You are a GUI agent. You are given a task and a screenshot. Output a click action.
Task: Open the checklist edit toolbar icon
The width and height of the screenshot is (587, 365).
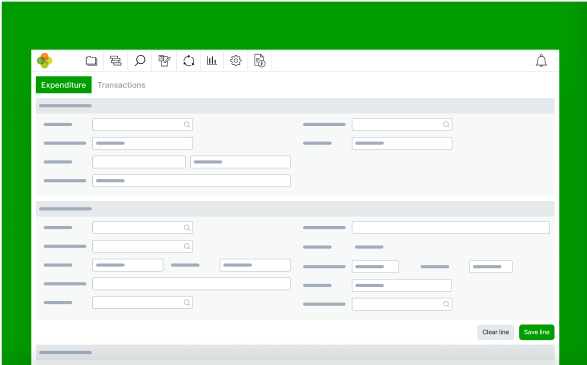164,61
